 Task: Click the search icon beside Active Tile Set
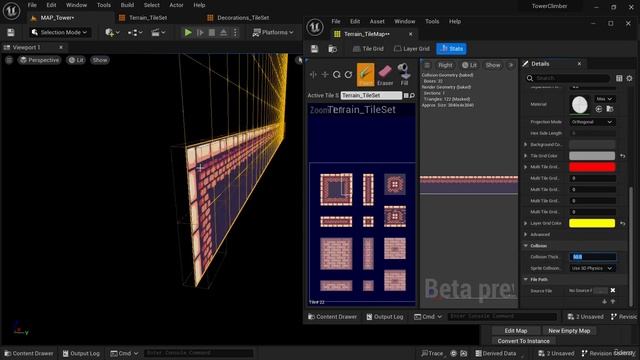tap(412, 96)
